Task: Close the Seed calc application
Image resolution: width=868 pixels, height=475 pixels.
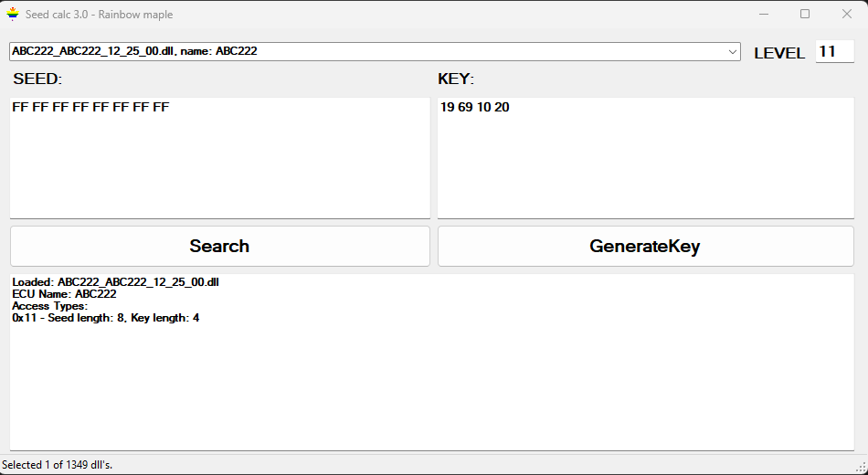Action: coord(847,15)
